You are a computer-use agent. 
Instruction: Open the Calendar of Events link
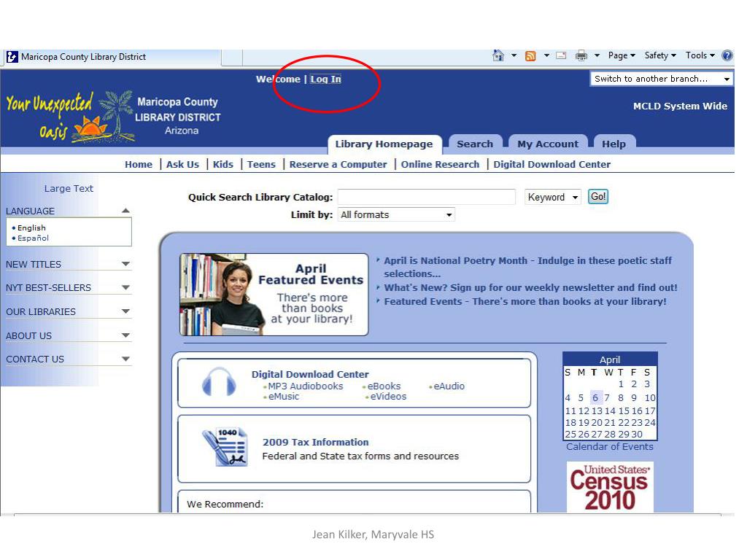coord(610,447)
